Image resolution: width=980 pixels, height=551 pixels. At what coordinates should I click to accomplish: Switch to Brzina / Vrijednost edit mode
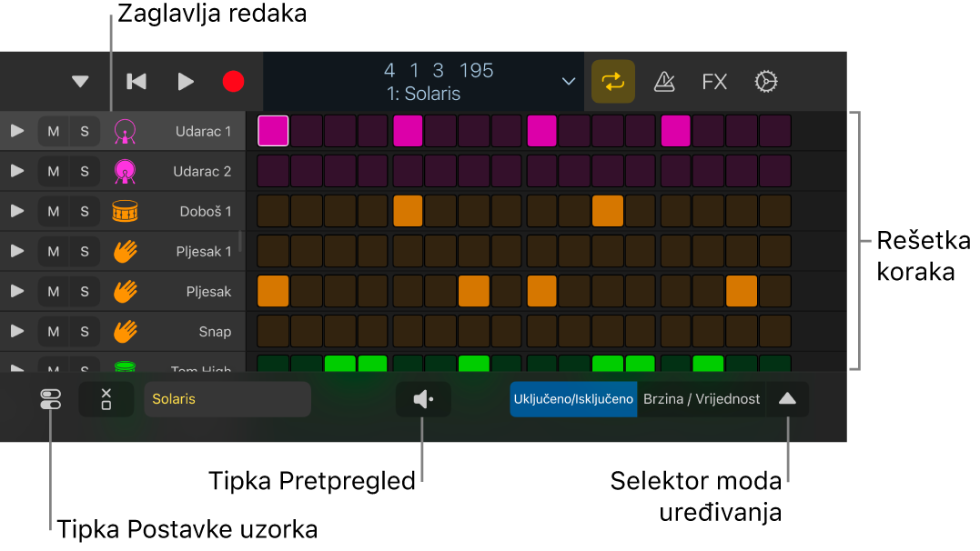click(702, 399)
